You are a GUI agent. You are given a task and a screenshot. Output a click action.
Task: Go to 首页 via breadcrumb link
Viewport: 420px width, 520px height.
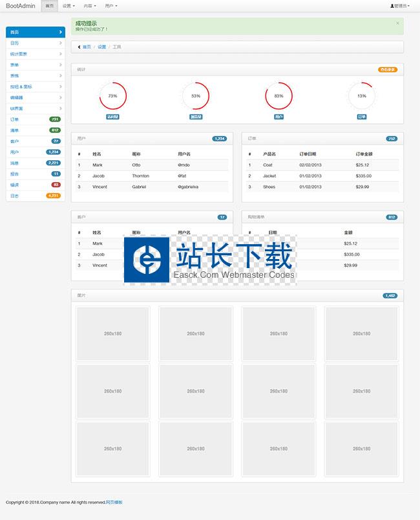point(87,47)
